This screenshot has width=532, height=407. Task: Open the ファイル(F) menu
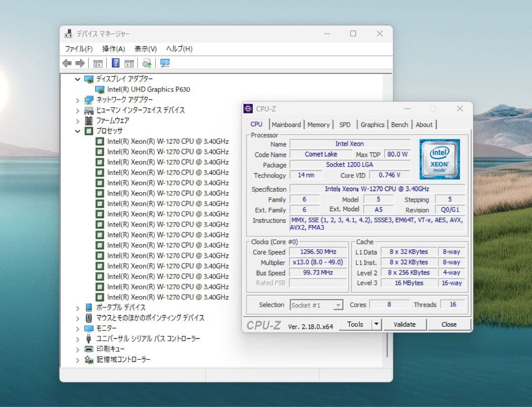78,49
